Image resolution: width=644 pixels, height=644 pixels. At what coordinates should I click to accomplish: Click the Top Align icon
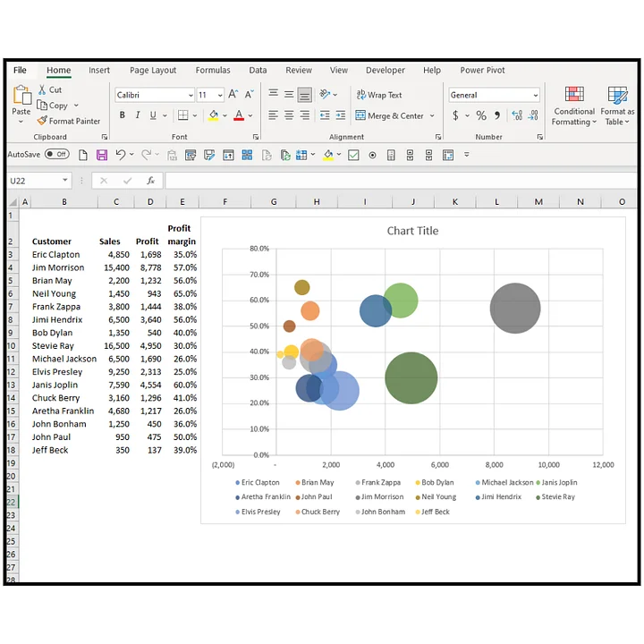tap(273, 95)
